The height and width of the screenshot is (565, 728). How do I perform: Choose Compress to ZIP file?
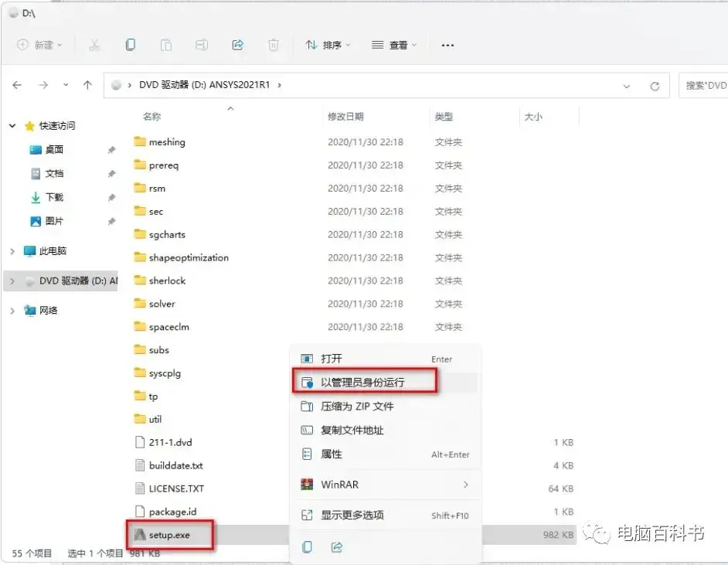point(386,407)
